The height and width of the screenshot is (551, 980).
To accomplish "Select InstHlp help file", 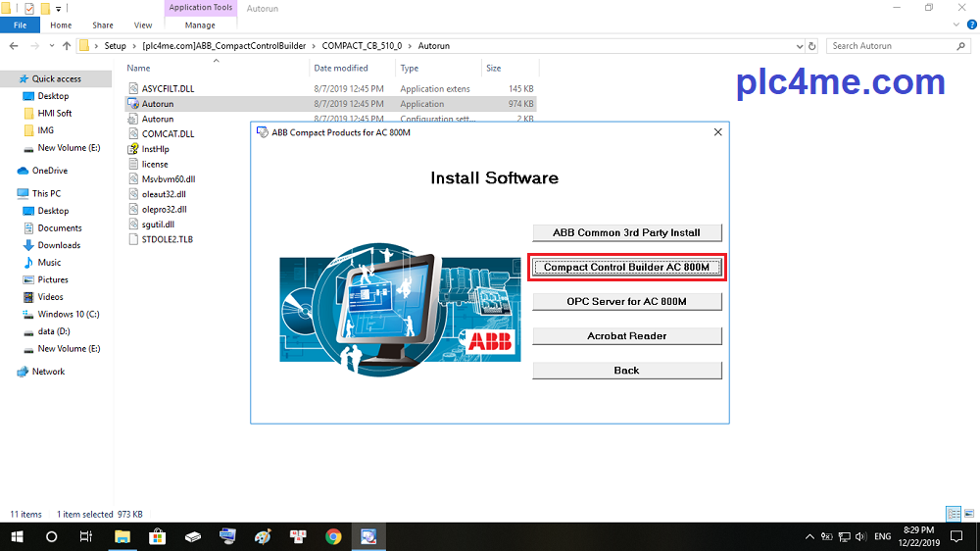I will point(155,149).
